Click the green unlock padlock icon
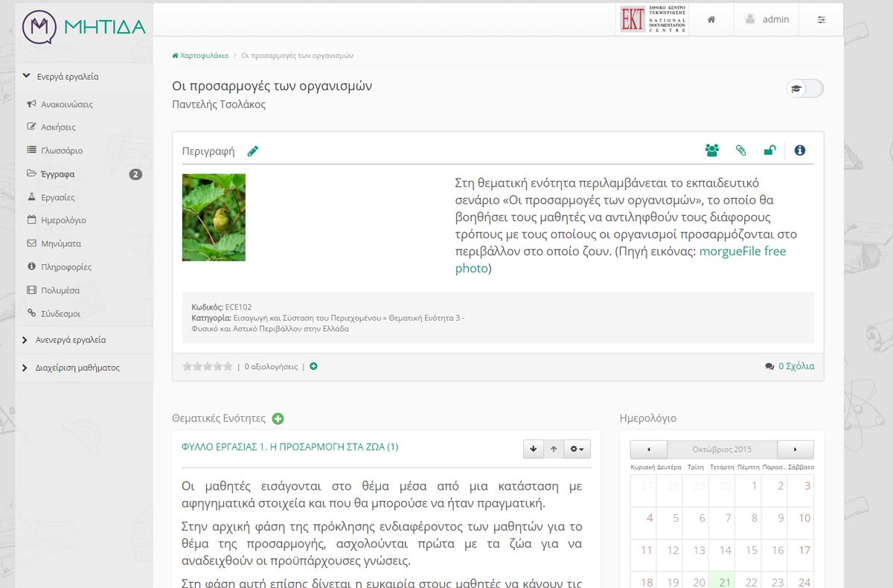The height and width of the screenshot is (588, 893). click(769, 150)
